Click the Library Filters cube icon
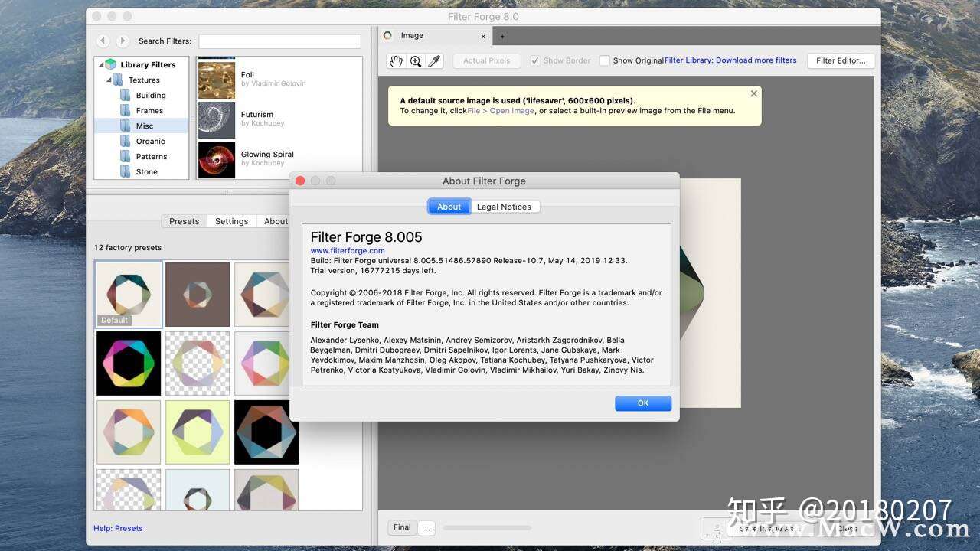The width and height of the screenshot is (980, 551). [110, 64]
